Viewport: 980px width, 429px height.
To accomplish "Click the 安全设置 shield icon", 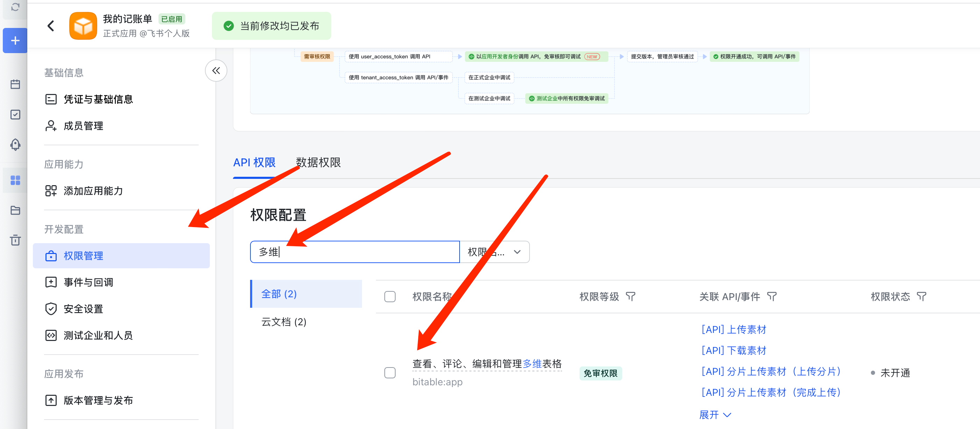I will click(51, 309).
